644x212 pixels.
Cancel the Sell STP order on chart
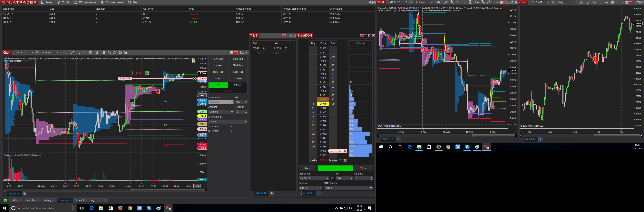point(194,79)
